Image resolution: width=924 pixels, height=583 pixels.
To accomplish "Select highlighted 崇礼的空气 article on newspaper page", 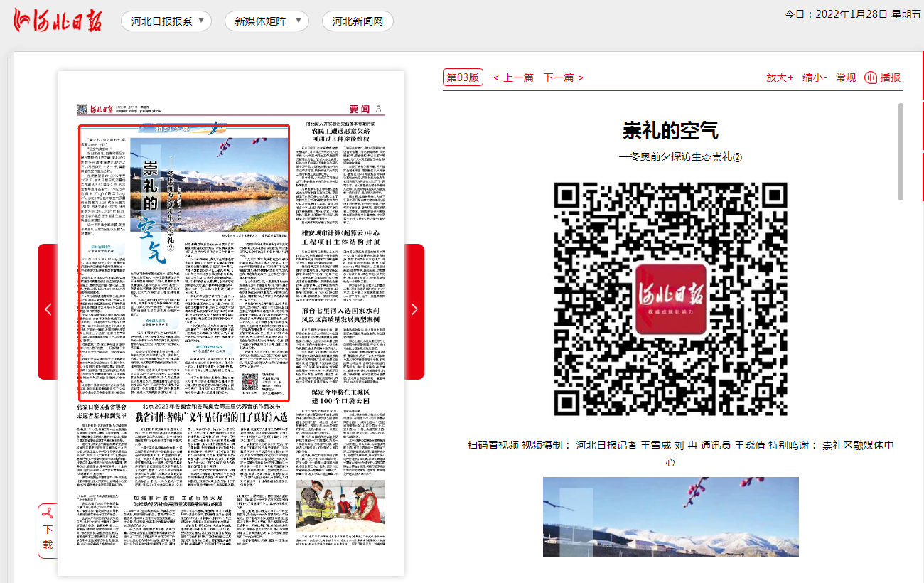I will pyautogui.click(x=184, y=264).
